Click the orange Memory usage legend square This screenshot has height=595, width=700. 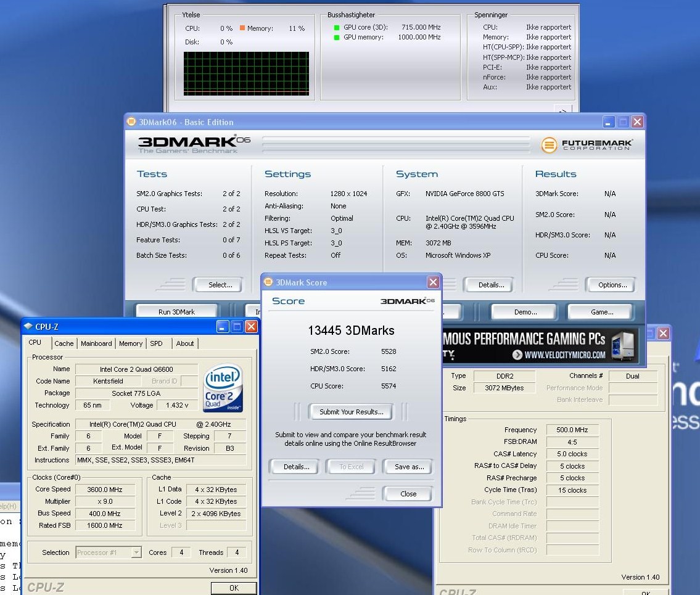(242, 28)
